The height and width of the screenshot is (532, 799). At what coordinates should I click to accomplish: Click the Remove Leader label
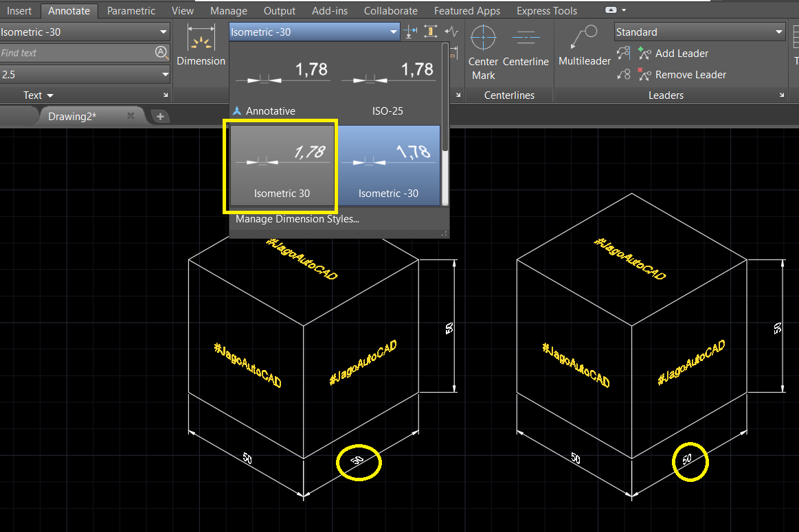click(x=690, y=74)
